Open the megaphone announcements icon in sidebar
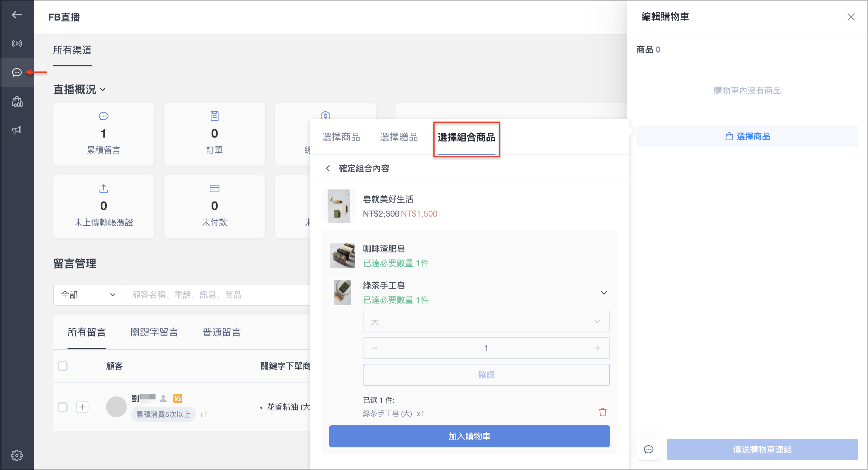 point(17,130)
